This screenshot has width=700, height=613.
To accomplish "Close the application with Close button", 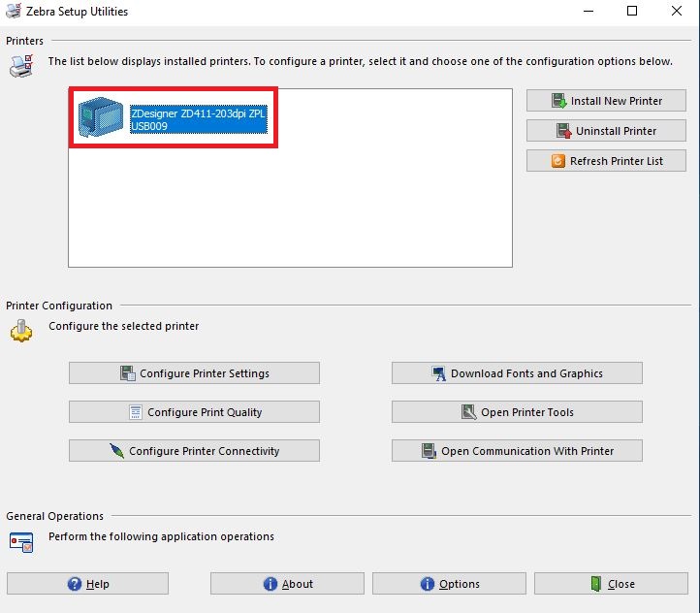I will click(611, 584).
